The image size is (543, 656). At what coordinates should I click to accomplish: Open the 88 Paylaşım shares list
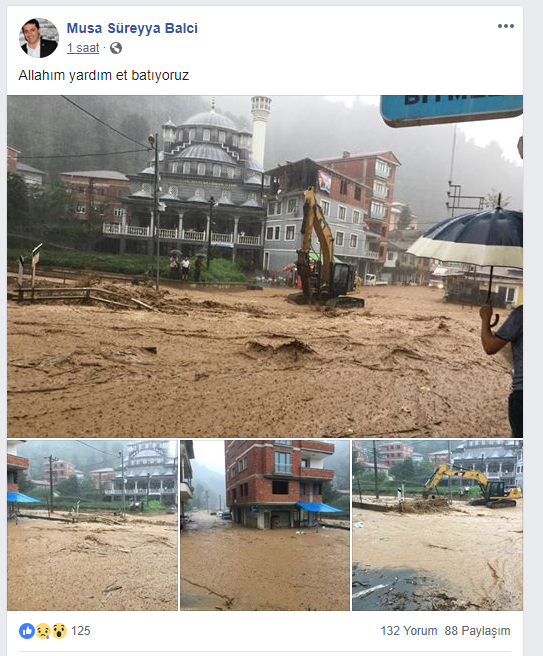pyautogui.click(x=477, y=631)
